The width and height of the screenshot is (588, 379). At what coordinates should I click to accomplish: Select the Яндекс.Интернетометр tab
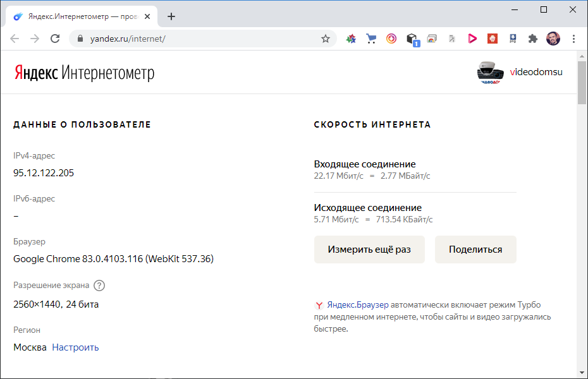point(82,16)
